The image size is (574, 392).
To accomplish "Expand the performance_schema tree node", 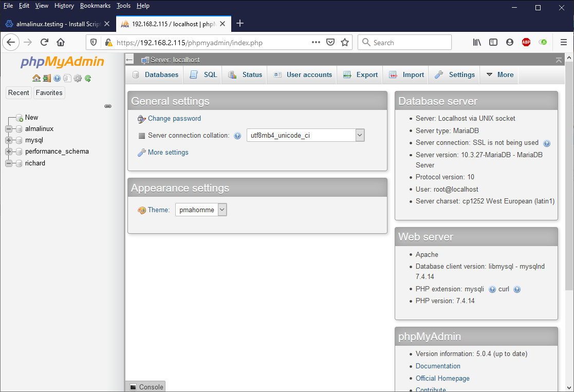I will (9, 152).
